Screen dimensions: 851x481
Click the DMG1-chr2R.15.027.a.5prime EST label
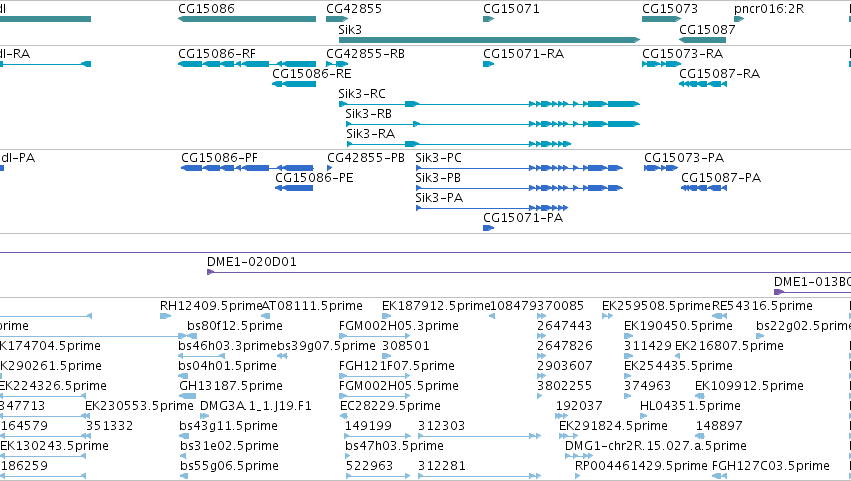point(656,447)
